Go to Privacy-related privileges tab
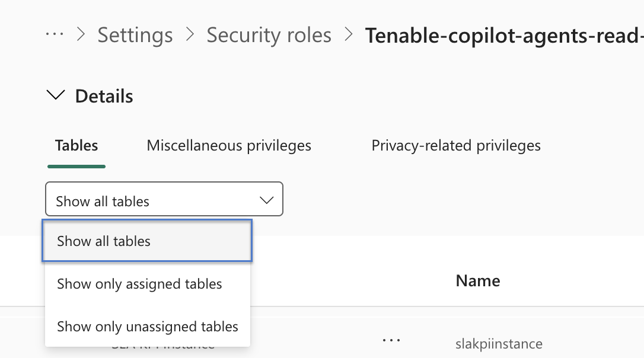Viewport: 644px width, 358px height. click(455, 145)
